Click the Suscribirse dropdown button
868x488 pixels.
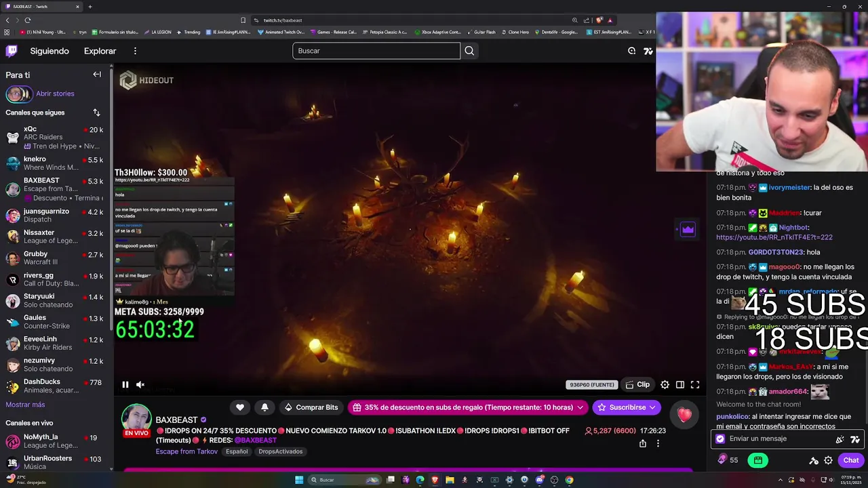click(x=627, y=407)
